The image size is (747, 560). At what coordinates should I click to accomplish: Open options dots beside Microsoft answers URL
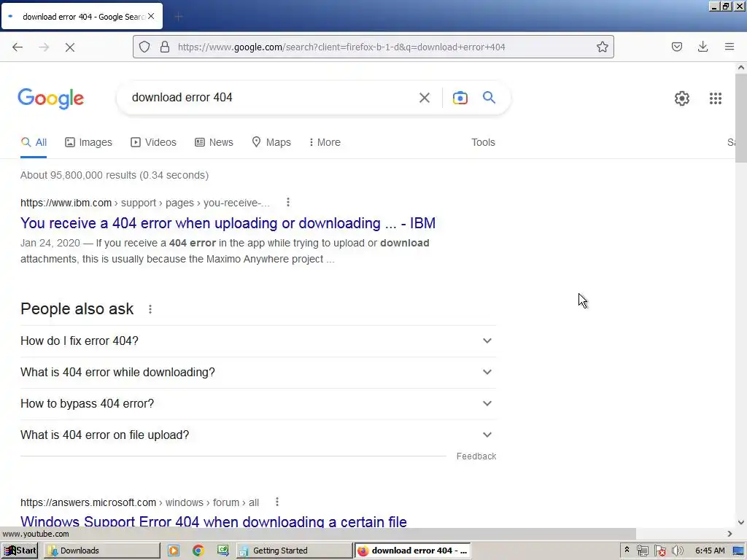[x=276, y=502]
